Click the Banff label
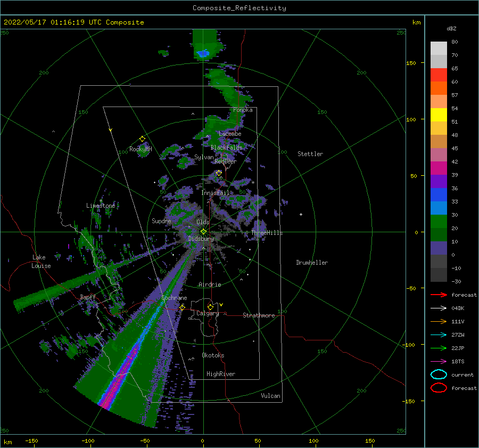479x448 pixels. (x=88, y=297)
